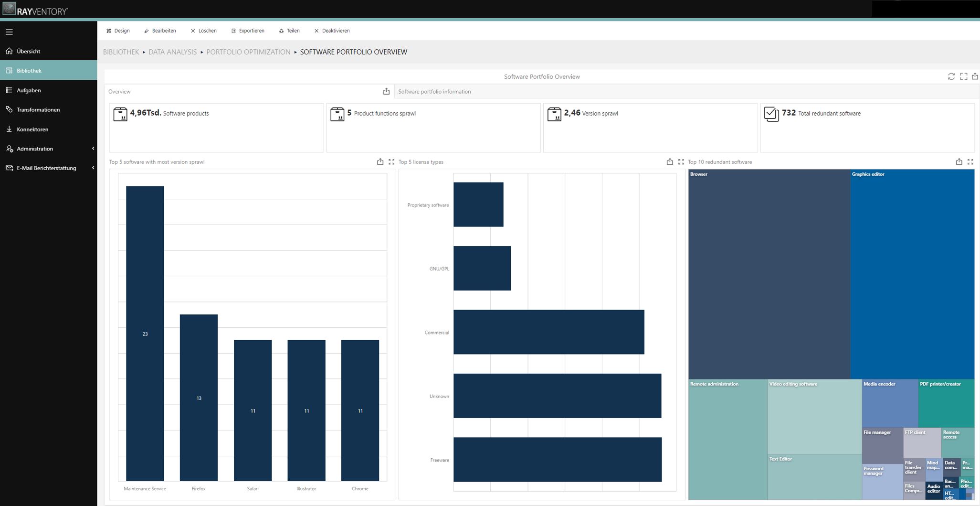
Task: Click the Exportieren button
Action: pos(247,31)
